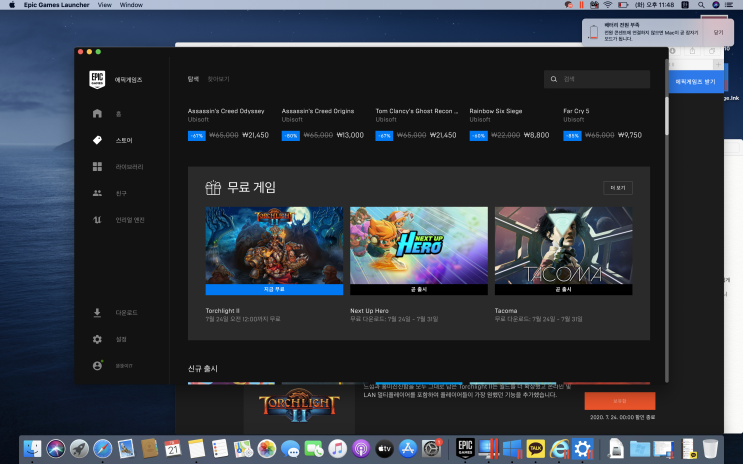Open the Home (홈) sidebar icon
The height and width of the screenshot is (464, 743).
(x=97, y=113)
